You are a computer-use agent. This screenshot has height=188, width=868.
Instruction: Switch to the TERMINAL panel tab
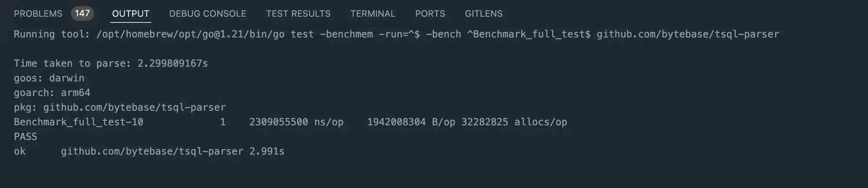373,14
